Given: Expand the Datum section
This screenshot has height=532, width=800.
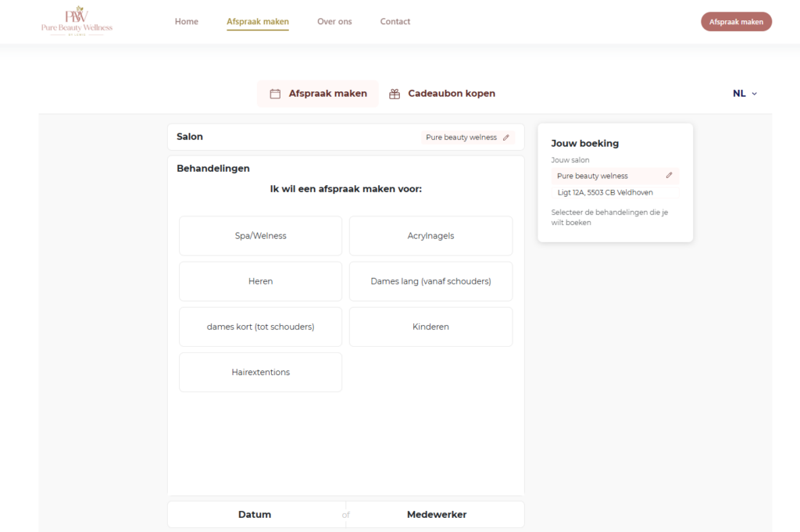Looking at the screenshot, I should click(255, 515).
